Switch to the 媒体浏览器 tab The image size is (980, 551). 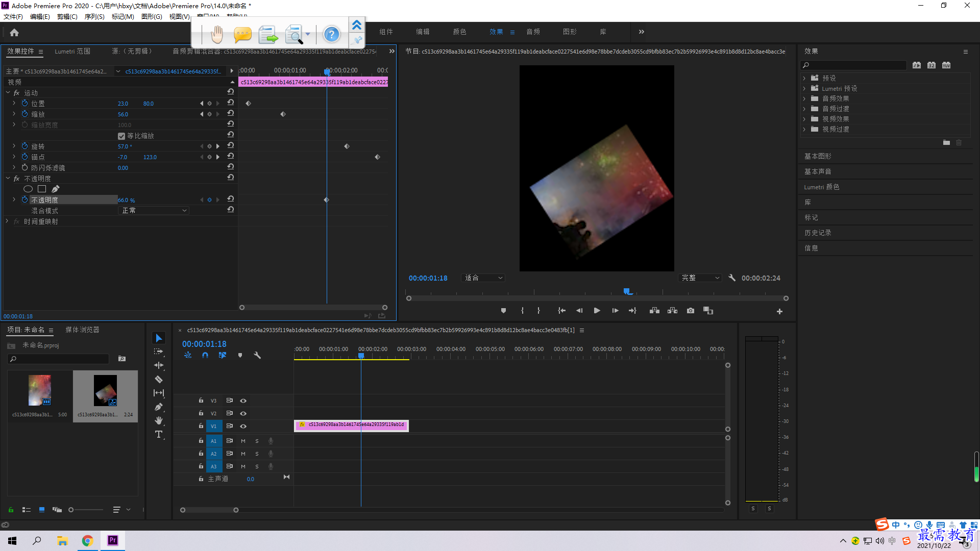pyautogui.click(x=82, y=330)
